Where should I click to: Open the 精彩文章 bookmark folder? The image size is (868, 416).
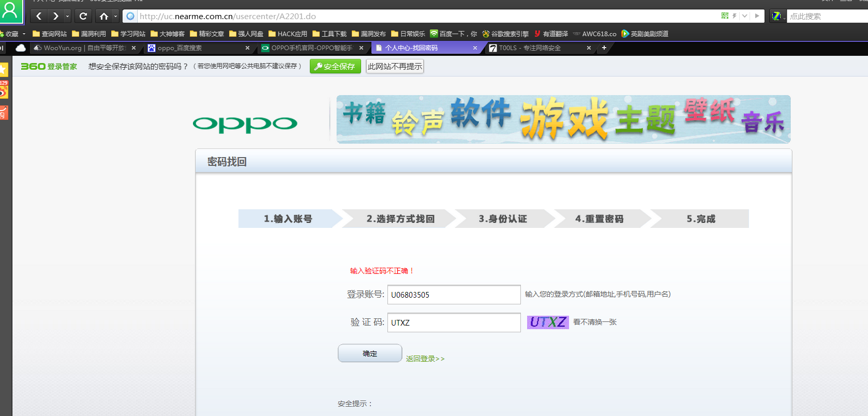click(207, 34)
